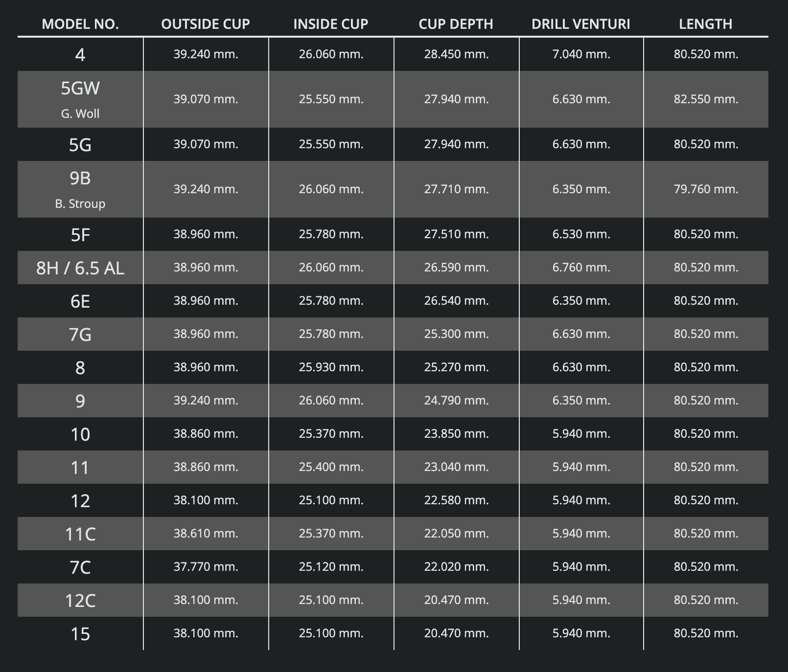Click the INSIDE CUP column header

[331, 24]
